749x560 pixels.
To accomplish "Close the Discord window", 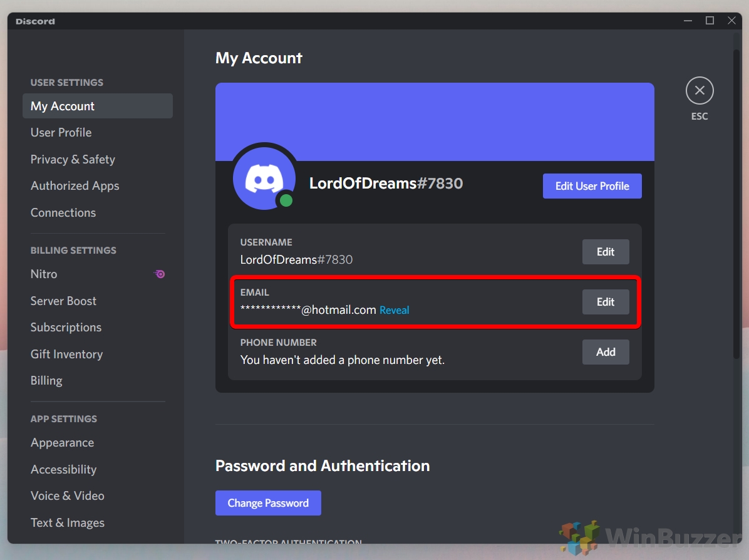I will pos(731,21).
